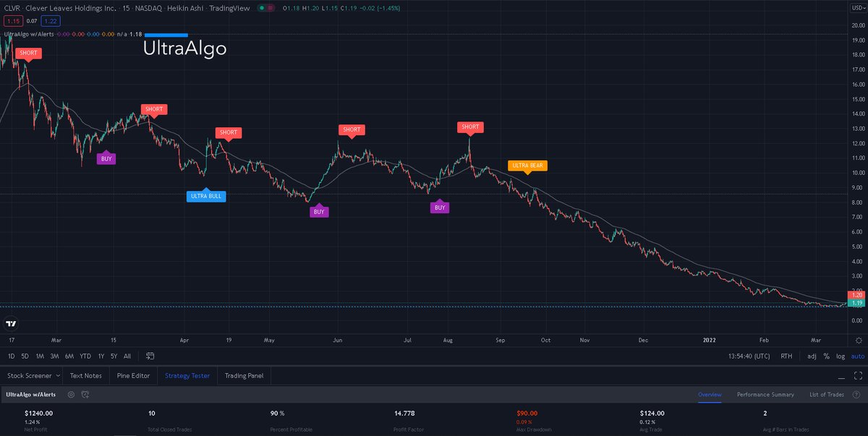Click the TradingView logo on the chart

11,323
